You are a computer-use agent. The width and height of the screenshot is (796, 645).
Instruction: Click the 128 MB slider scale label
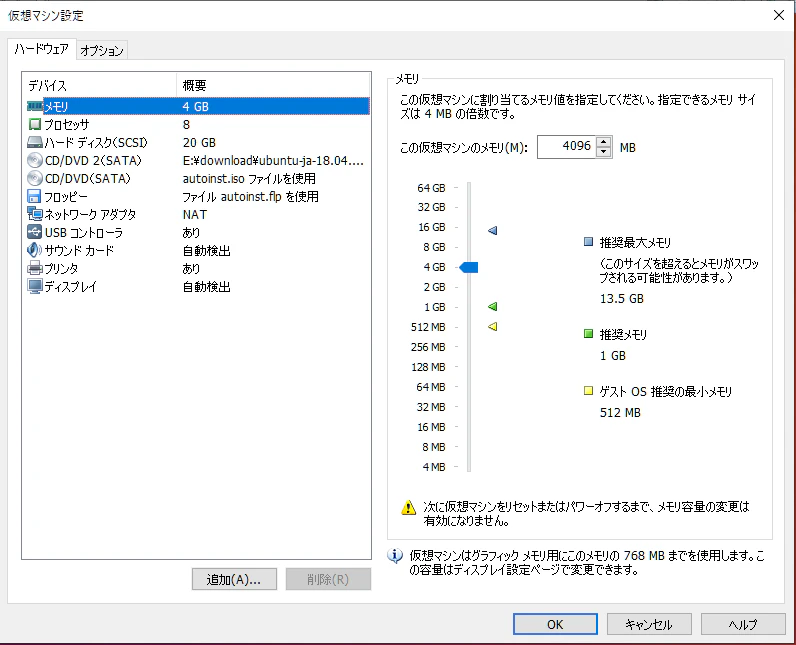pos(428,367)
